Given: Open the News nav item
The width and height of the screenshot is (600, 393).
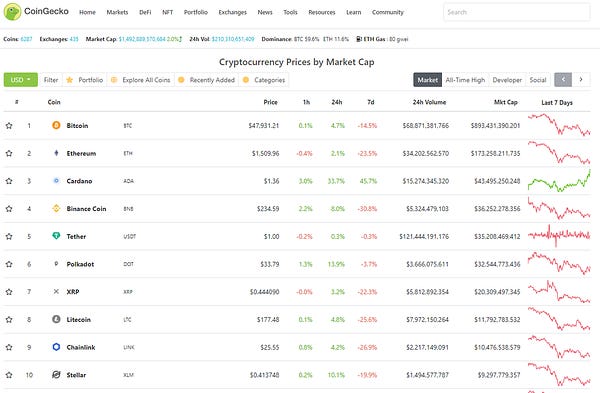Looking at the screenshot, I should [265, 12].
